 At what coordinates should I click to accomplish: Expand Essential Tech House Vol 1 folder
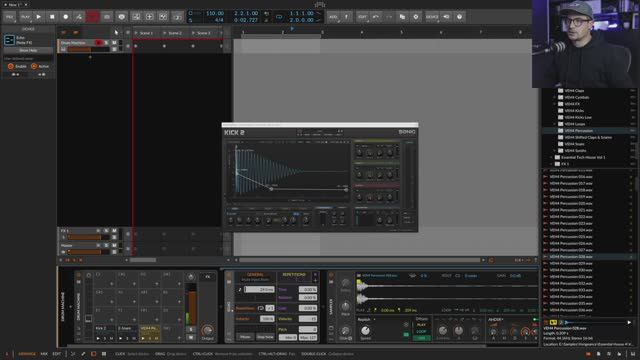(x=551, y=157)
